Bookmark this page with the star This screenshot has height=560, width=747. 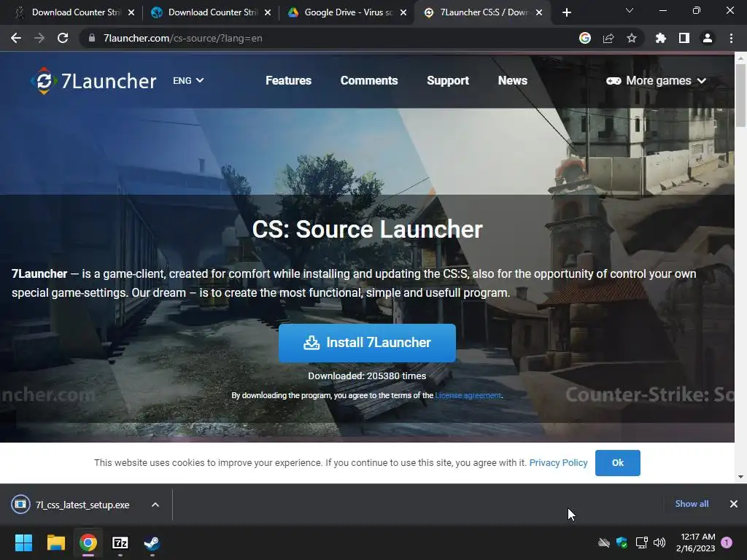click(632, 38)
